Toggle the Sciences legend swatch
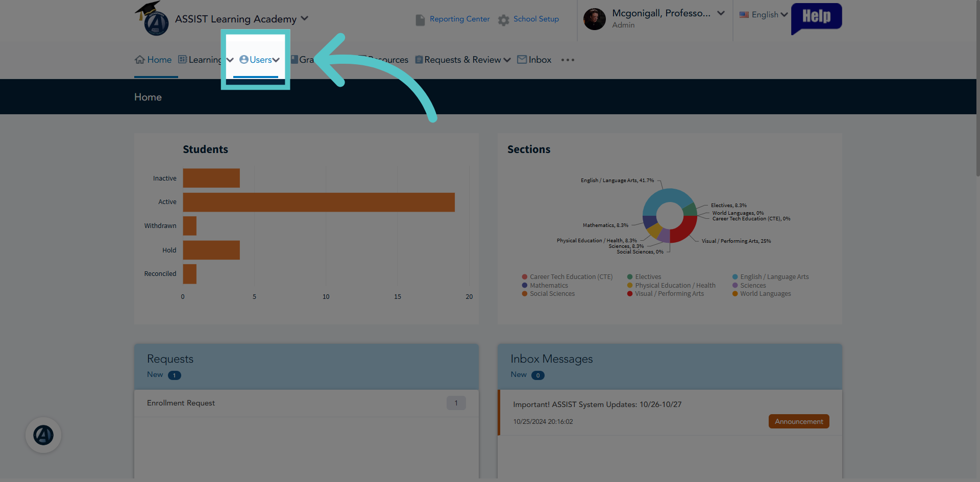This screenshot has height=482, width=980. tap(735, 286)
